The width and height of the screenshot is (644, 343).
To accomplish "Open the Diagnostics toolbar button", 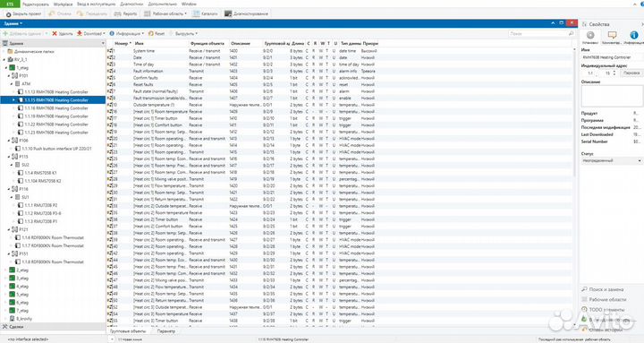I will tap(247, 13).
